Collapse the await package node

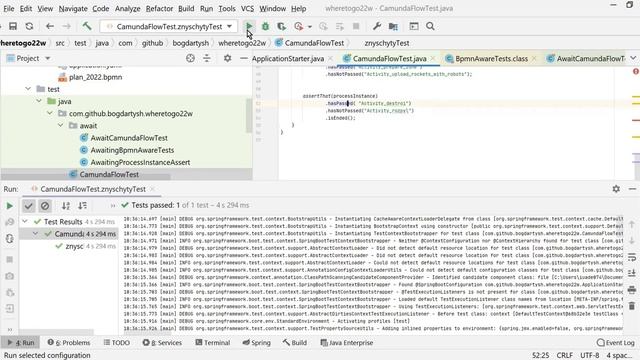pyautogui.click(x=60, y=126)
